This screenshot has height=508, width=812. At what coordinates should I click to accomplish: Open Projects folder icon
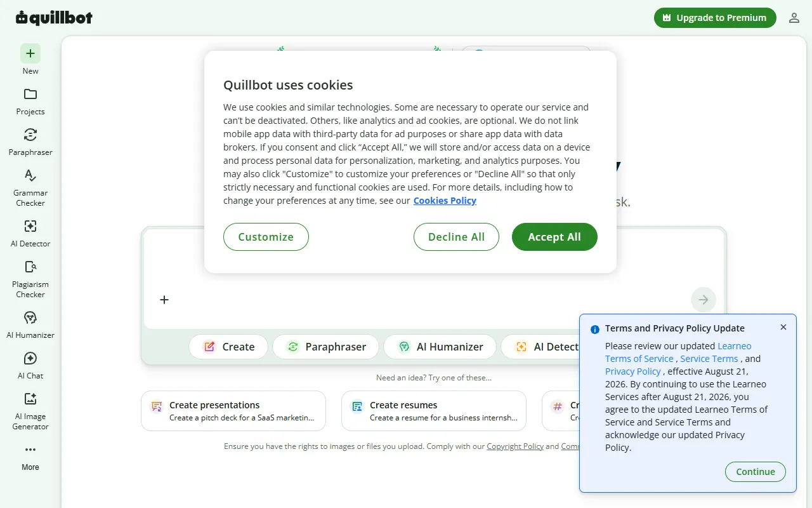click(x=30, y=94)
